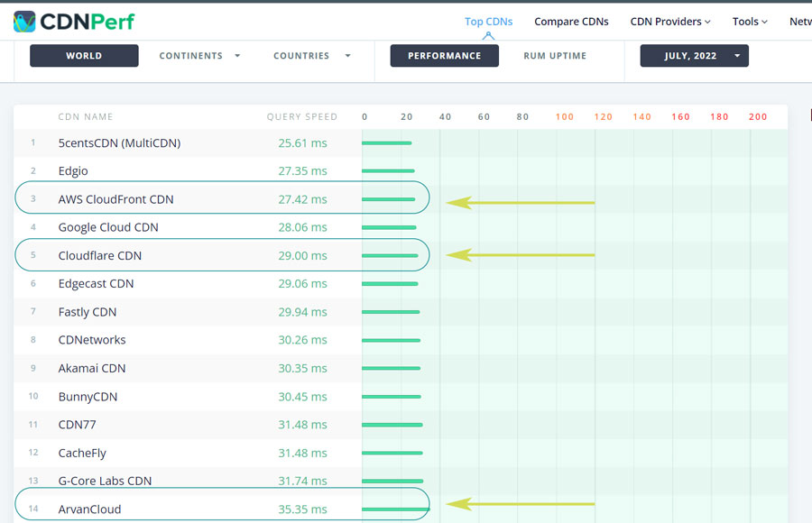The height and width of the screenshot is (523, 812).
Task: Click rank number 1 in the table
Action: tap(33, 142)
